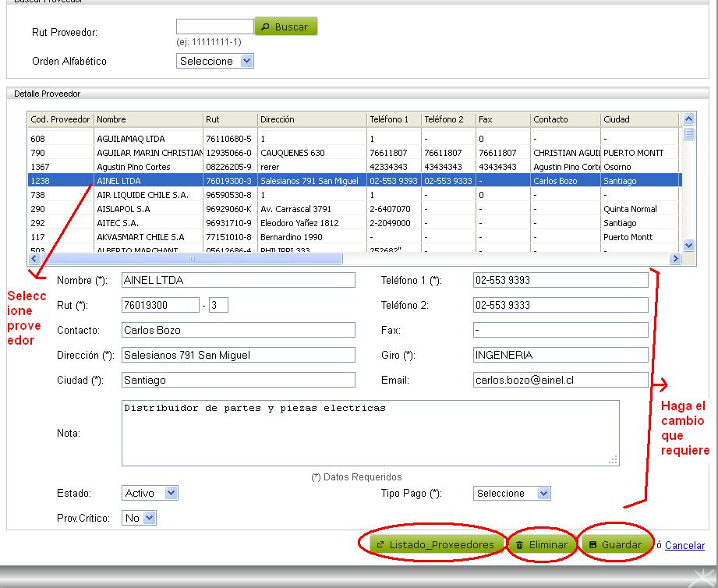
Task: Click the Ciudad field Santiago
Action: click(x=238, y=380)
